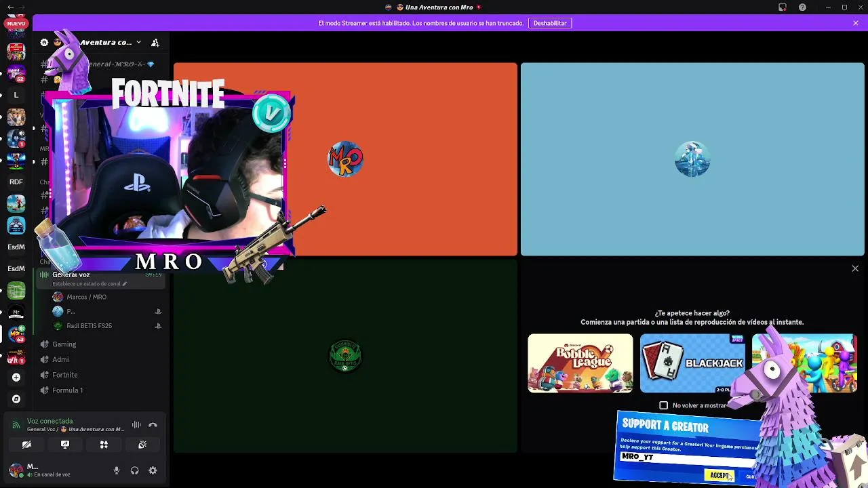Open the server dropdown menu chevron
The width and height of the screenshot is (868, 488).
[x=138, y=42]
